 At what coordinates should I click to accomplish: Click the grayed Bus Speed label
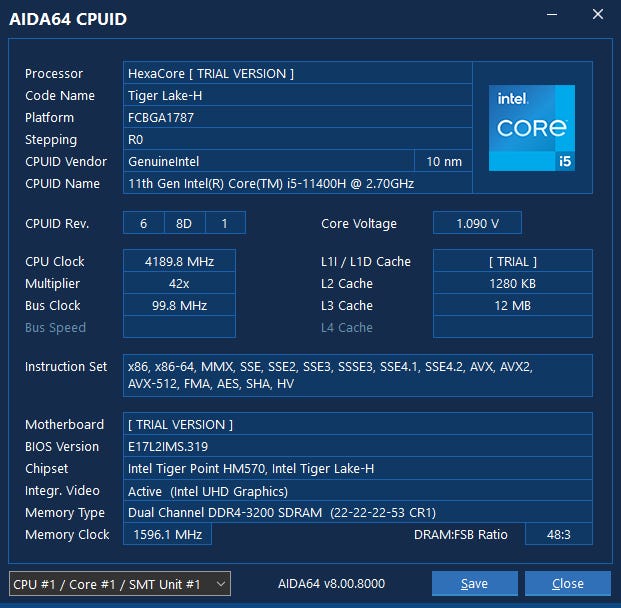point(55,328)
